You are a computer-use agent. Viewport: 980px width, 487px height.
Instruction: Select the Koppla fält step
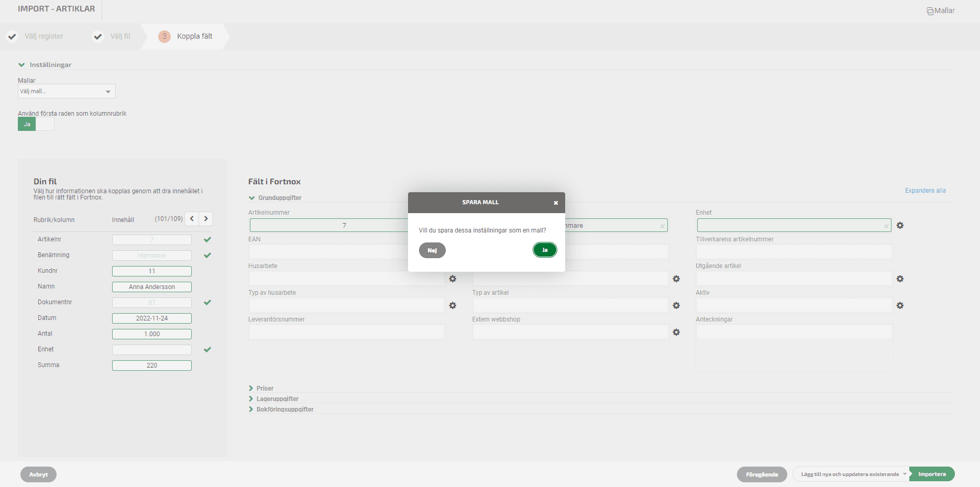[x=185, y=36]
